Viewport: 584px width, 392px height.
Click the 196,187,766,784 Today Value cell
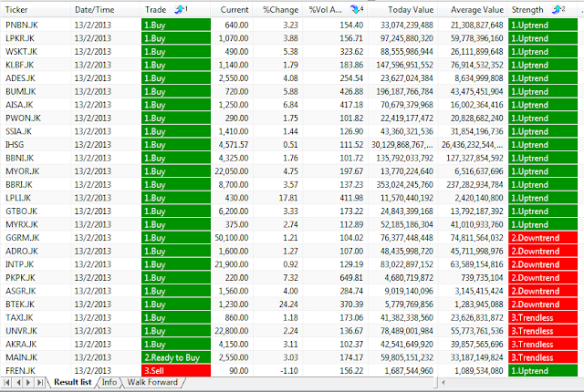pos(404,91)
